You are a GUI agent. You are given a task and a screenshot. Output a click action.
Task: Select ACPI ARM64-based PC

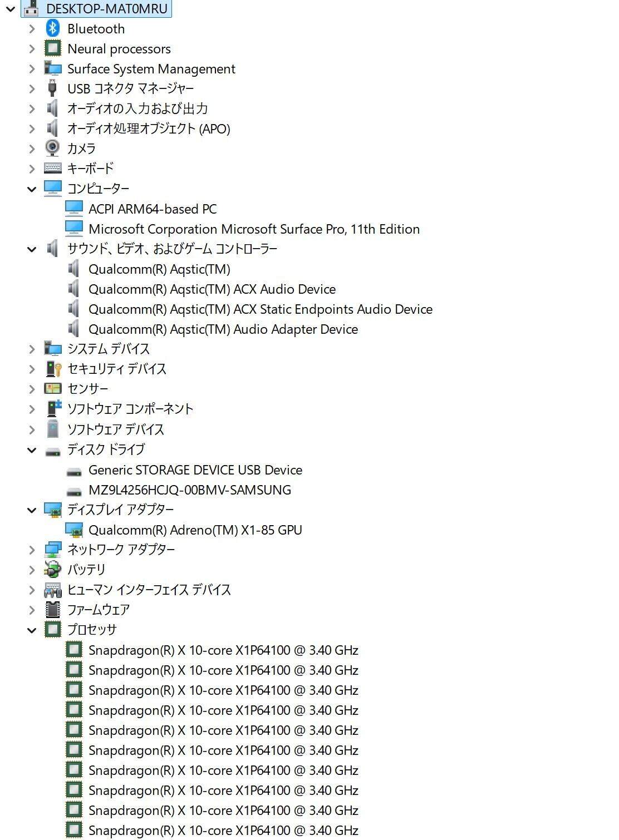(153, 209)
